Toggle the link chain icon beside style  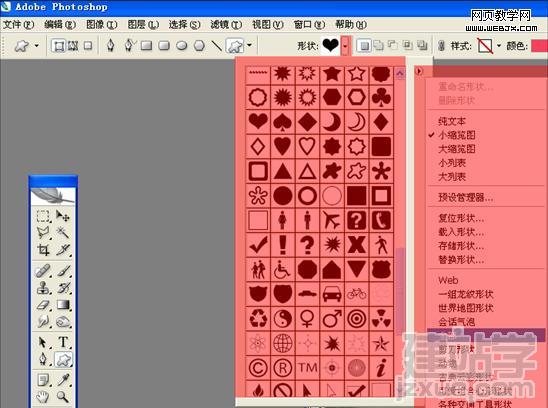coord(441,46)
